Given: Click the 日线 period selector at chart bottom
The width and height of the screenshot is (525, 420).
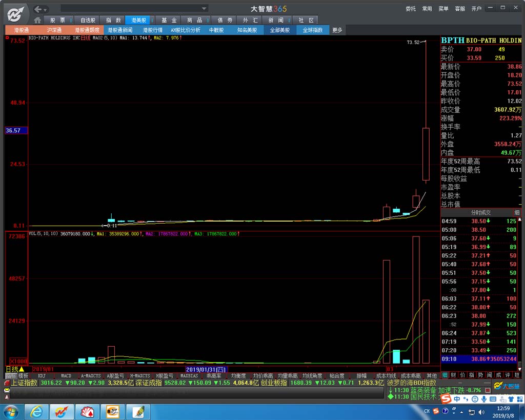Looking at the screenshot, I should tap(15, 369).
